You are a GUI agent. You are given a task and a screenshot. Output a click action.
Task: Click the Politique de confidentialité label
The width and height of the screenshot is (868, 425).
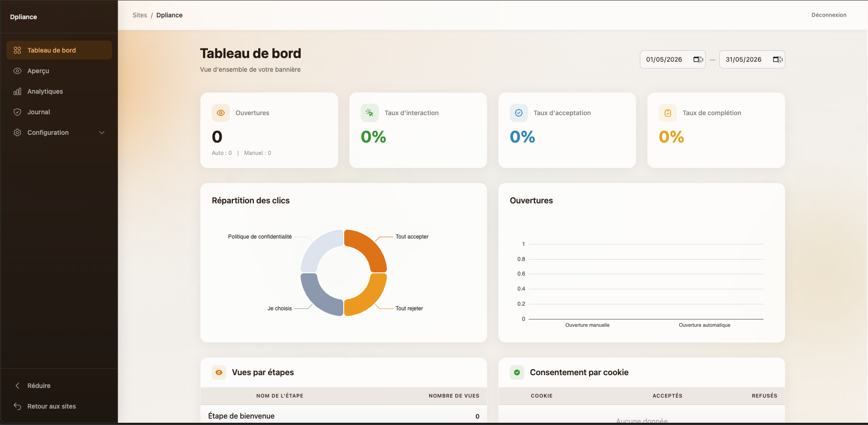click(x=260, y=237)
